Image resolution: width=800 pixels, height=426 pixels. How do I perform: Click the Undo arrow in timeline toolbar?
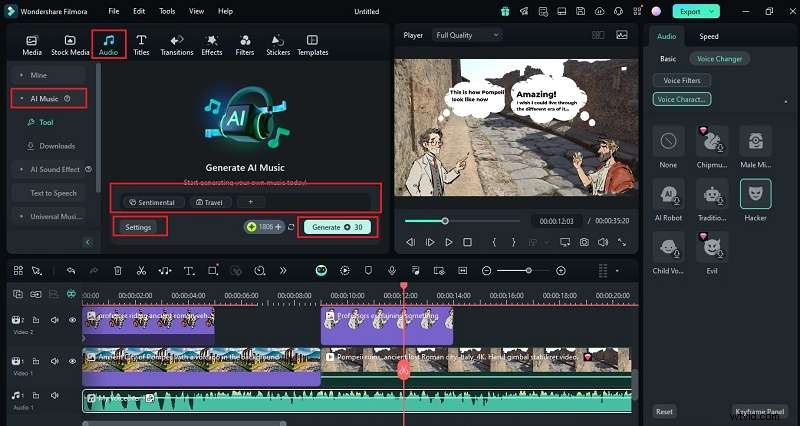[x=71, y=271]
